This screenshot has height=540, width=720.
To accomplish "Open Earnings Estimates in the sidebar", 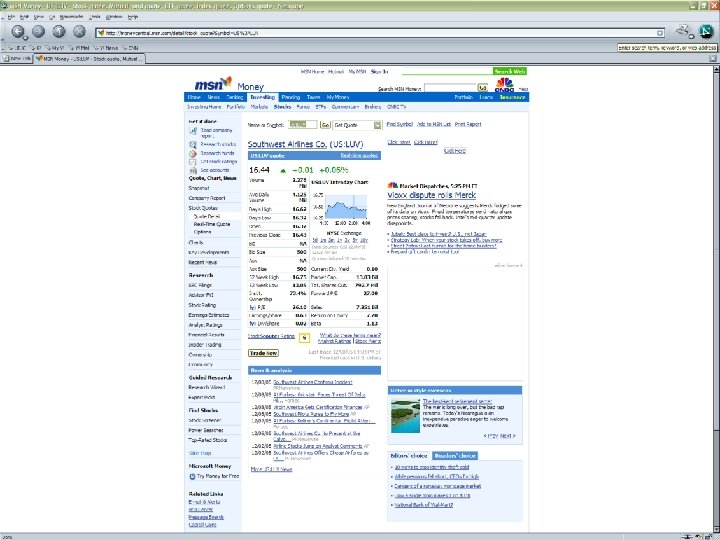I will (208, 315).
